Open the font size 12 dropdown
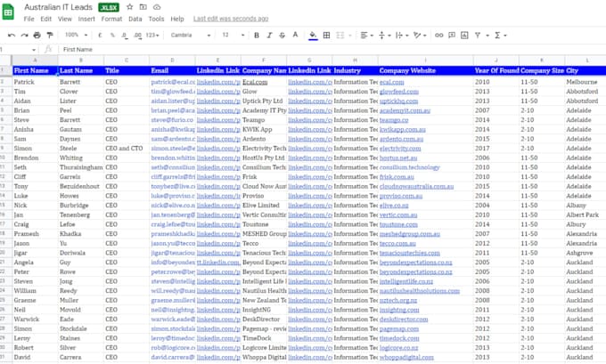This screenshot has width=606, height=364. click(x=233, y=35)
